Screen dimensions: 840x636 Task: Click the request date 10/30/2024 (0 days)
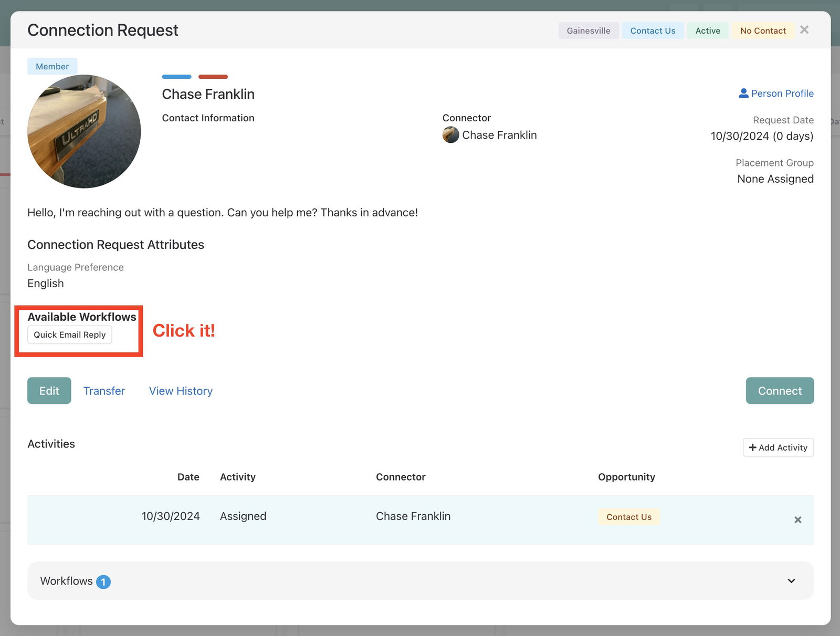pos(762,136)
